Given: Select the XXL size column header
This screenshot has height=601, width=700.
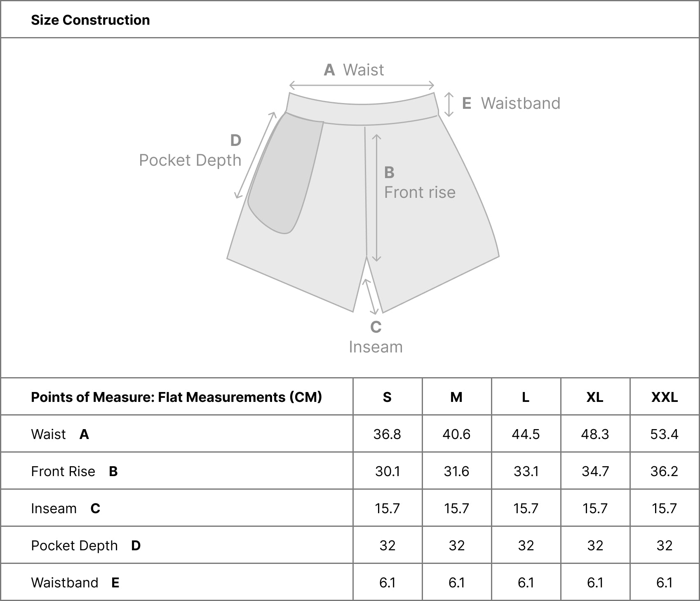Looking at the screenshot, I should pyautogui.click(x=665, y=397).
